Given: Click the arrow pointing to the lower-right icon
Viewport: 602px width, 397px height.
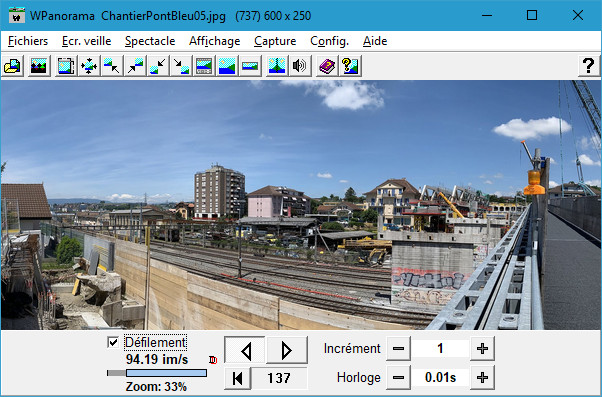Looking at the screenshot, I should click(x=181, y=66).
